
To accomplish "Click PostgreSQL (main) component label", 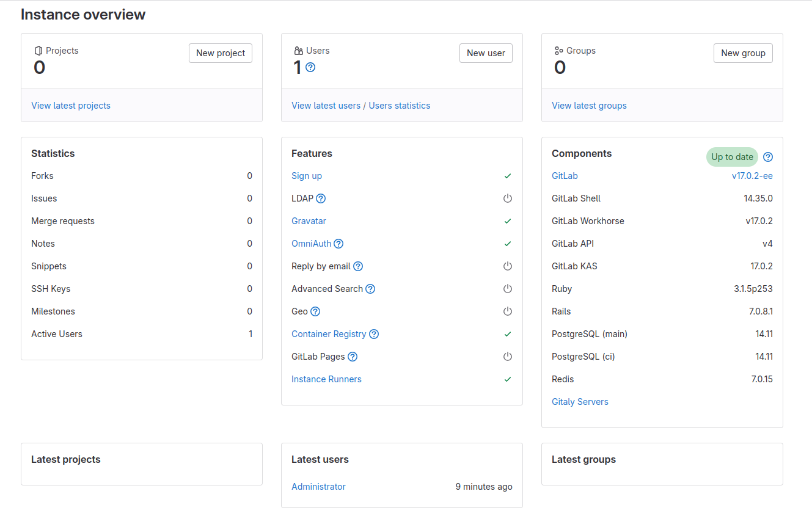I will click(590, 334).
